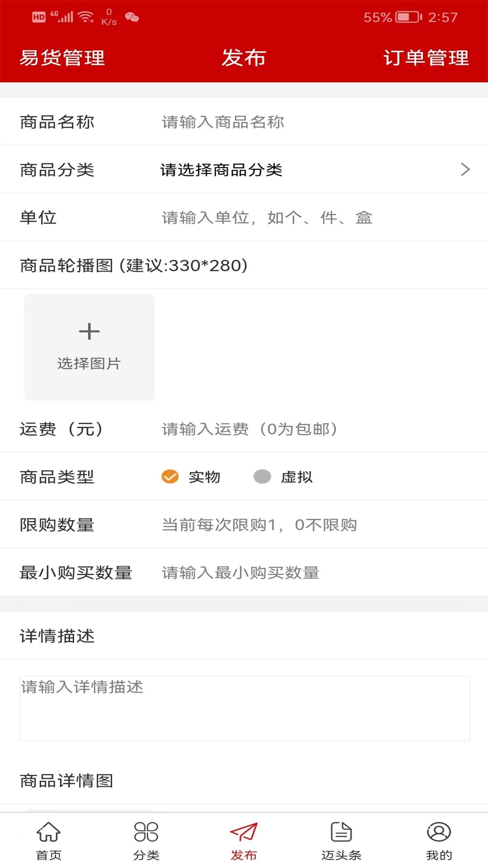The height and width of the screenshot is (868, 488).
Task: Expand the 商品分类 selection chevron
Action: (466, 169)
